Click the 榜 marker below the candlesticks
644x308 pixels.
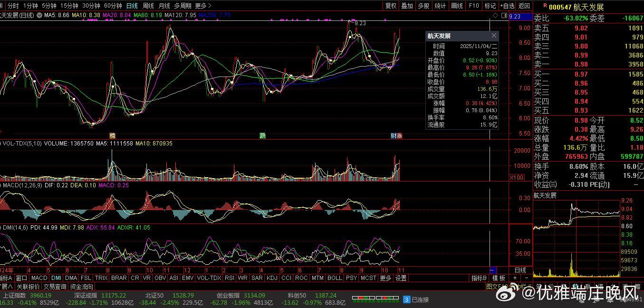(x=113, y=135)
